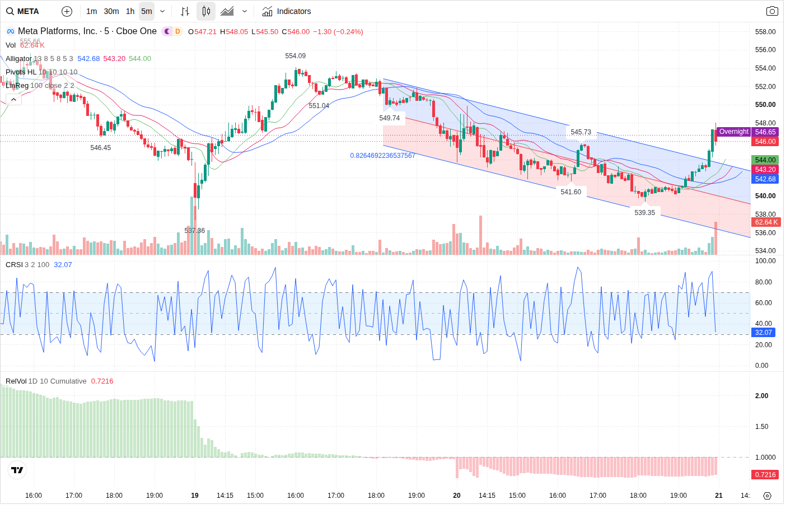795x532 pixels.
Task: Click the 554.09 pivot high label
Action: (x=296, y=56)
